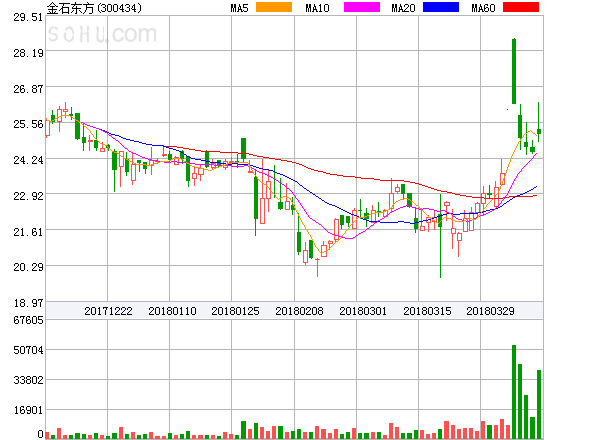Select the MA60 legend label
This screenshot has width=600, height=440.
pyautogui.click(x=483, y=8)
